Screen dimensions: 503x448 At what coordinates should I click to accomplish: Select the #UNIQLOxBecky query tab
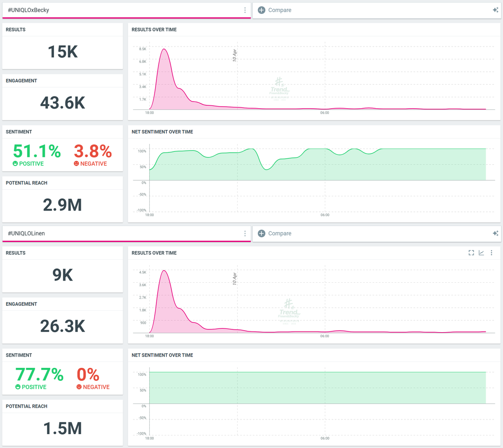pyautogui.click(x=127, y=10)
